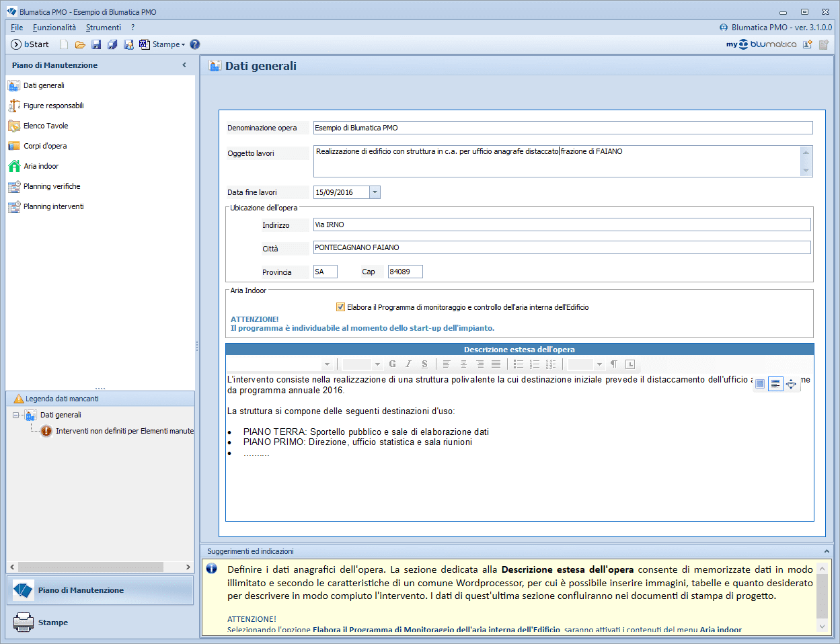The height and width of the screenshot is (644, 840).
Task: Click the Legenda dati mancanti warning icon
Action: click(x=18, y=399)
